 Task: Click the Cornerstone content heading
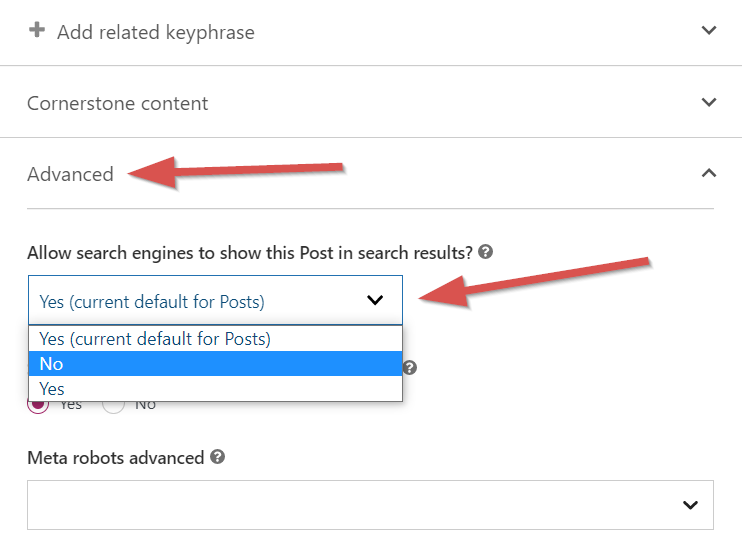coord(118,103)
